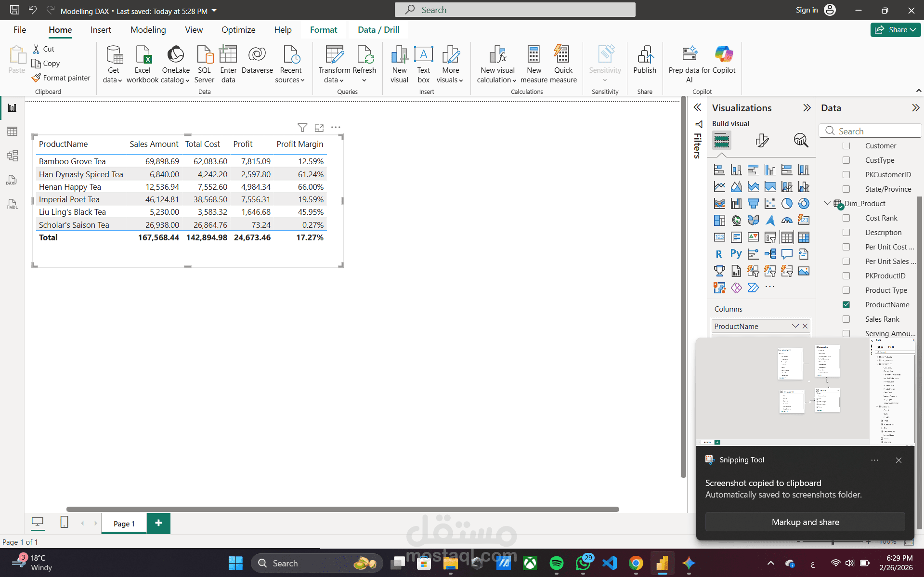Collapse the Dim_Product table
Screen dimensions: 924x577
(827, 203)
